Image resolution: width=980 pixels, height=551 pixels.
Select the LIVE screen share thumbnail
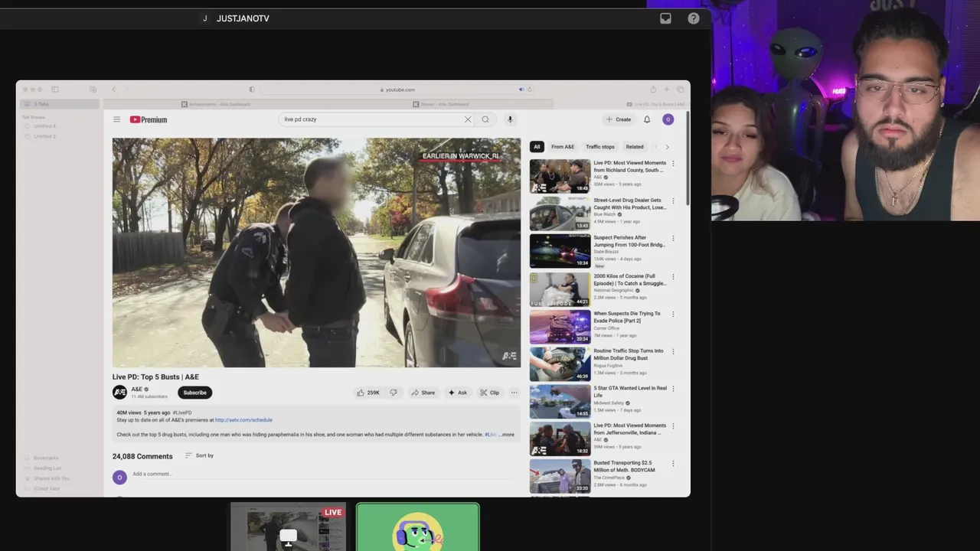pos(288,527)
